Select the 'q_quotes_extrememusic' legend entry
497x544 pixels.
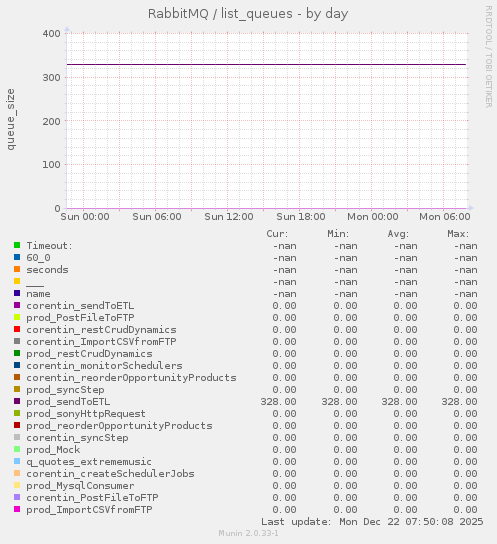point(89,461)
